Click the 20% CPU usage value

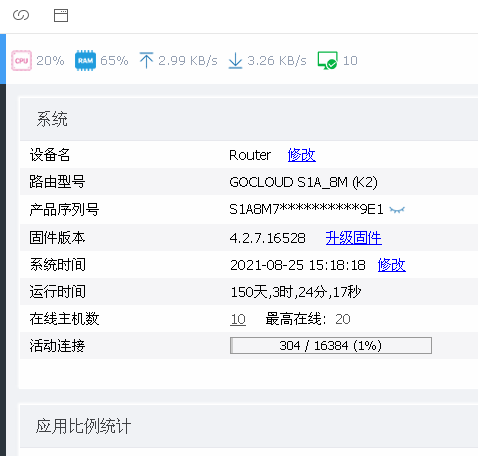pos(50,60)
